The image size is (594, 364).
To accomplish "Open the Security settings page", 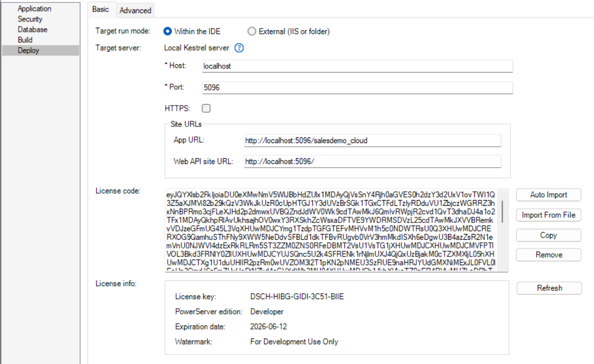I will (x=30, y=19).
